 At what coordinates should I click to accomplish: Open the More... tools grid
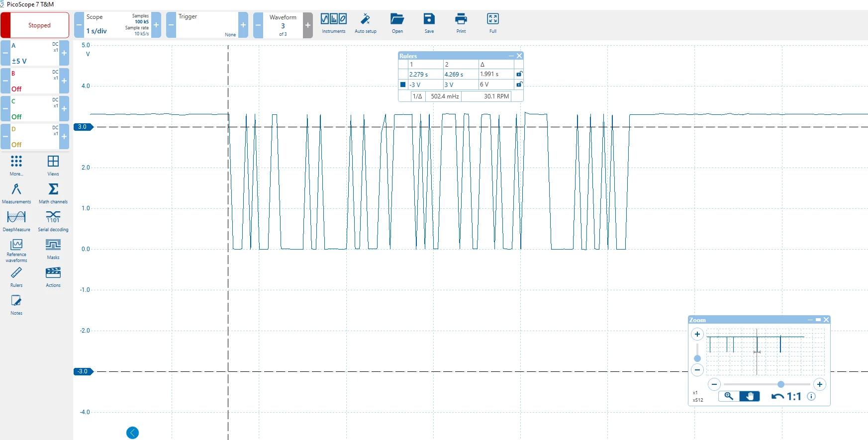point(16,165)
